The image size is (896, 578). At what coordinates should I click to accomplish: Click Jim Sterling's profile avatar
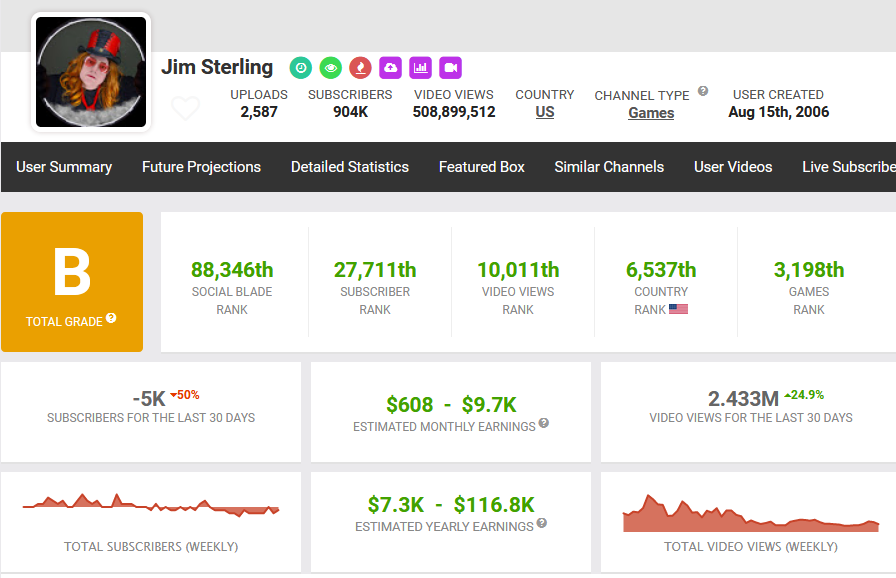point(91,72)
